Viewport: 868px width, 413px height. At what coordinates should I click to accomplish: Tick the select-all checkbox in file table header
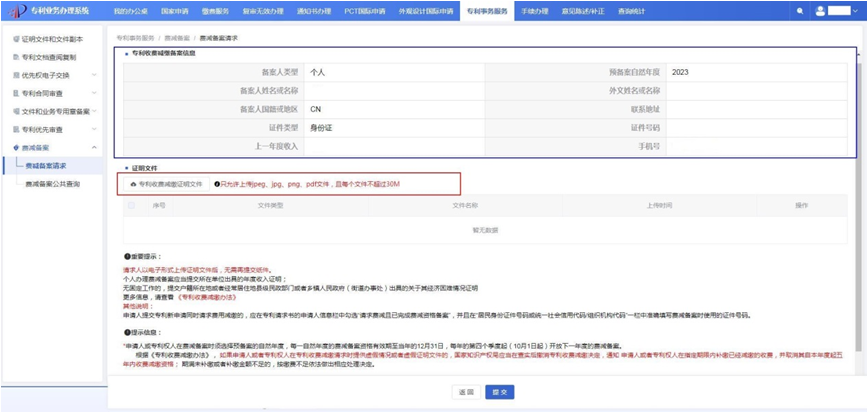[x=131, y=205]
